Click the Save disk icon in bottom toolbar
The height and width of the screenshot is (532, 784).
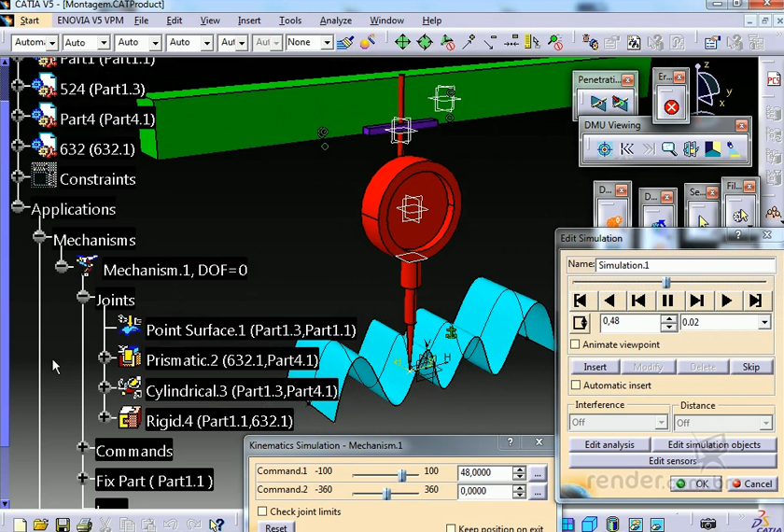63,525
